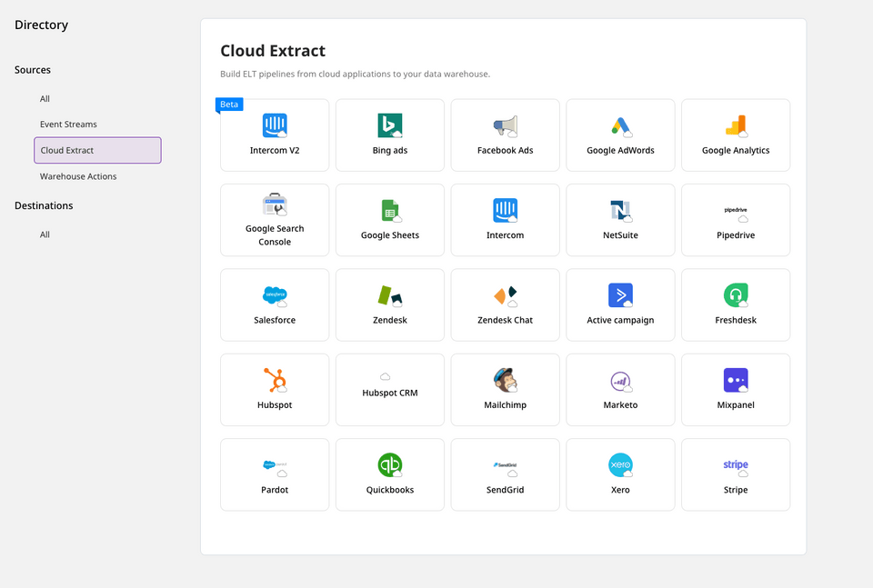873x588 pixels.
Task: Select the Google AdWords connector
Action: pyautogui.click(x=620, y=135)
